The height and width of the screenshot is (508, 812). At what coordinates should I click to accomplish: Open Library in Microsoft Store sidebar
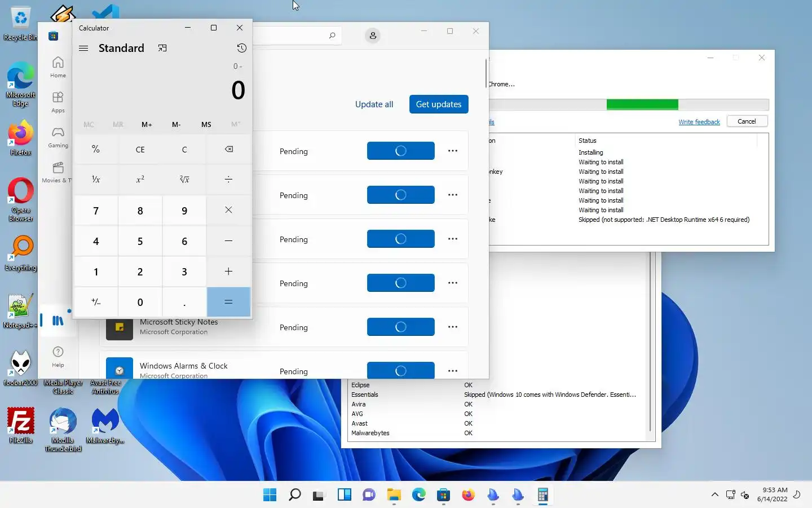(x=58, y=321)
